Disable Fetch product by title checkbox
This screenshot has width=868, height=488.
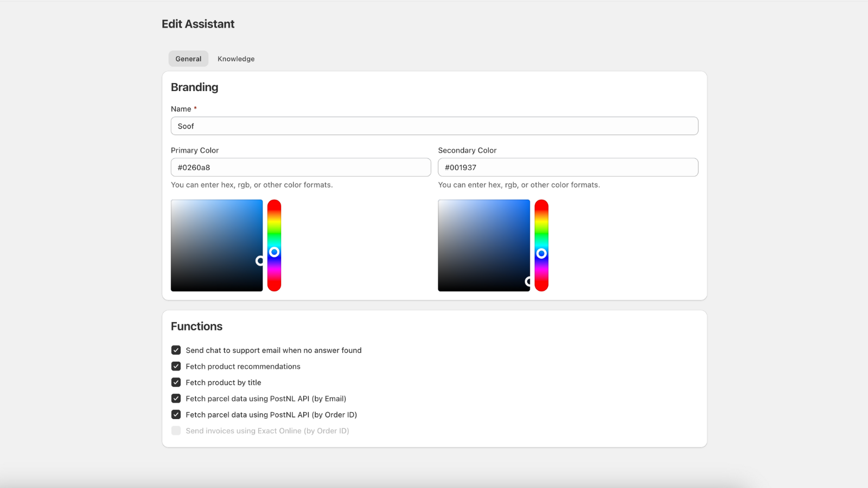[176, 382]
